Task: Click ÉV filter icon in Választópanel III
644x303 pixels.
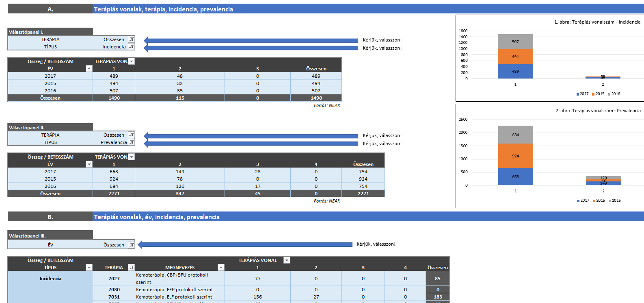Action: (x=132, y=245)
